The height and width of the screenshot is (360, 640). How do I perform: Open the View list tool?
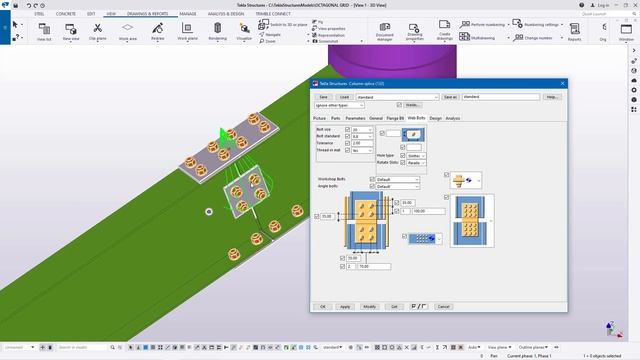coord(44,32)
